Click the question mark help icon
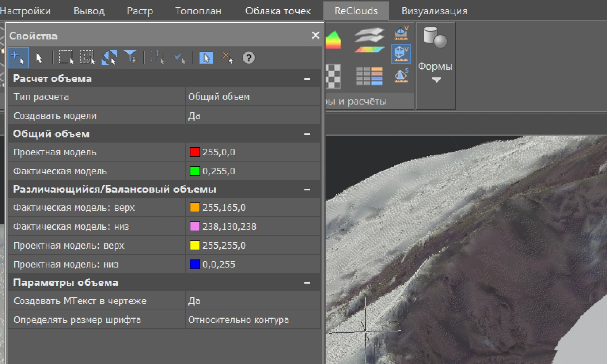 [249, 58]
